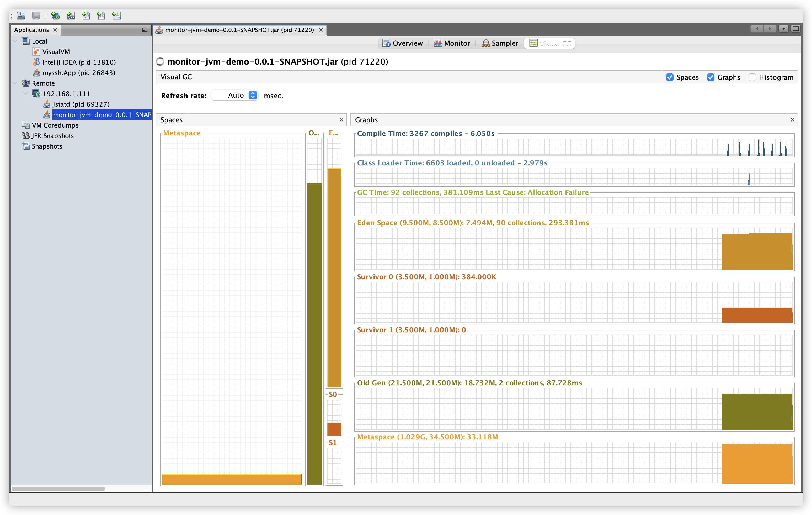This screenshot has width=812, height=515.
Task: Uncheck the Graphs checkbox
Action: click(710, 77)
